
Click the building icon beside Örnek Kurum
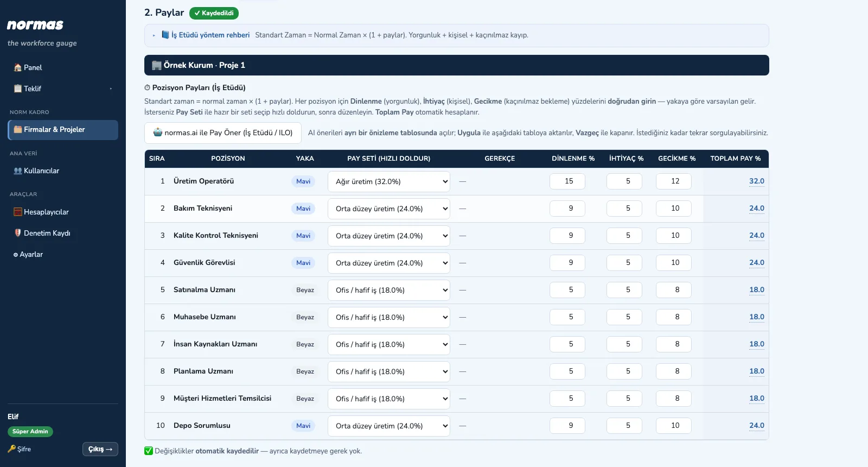tap(157, 65)
